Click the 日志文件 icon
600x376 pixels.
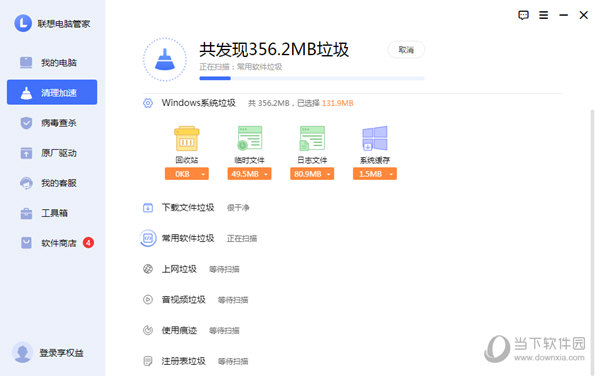pyautogui.click(x=312, y=138)
